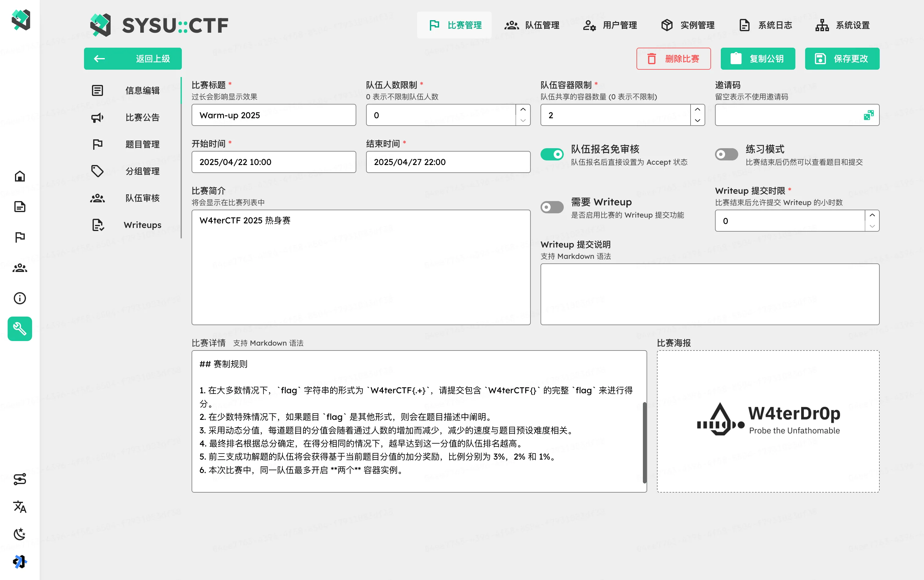
Task: Open the flag icon in the left sidebar
Action: (20, 237)
